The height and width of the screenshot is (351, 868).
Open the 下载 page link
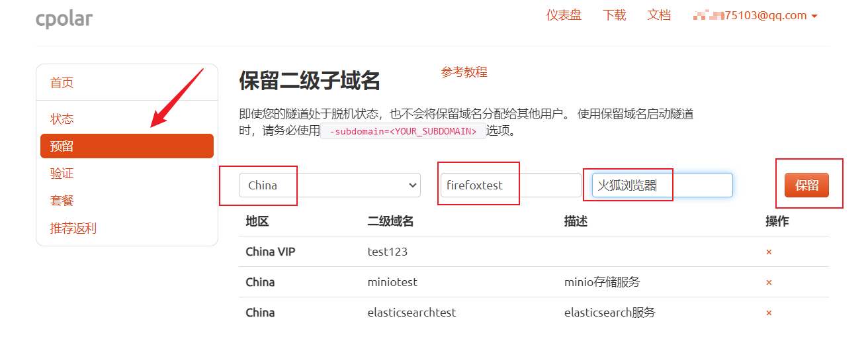614,15
